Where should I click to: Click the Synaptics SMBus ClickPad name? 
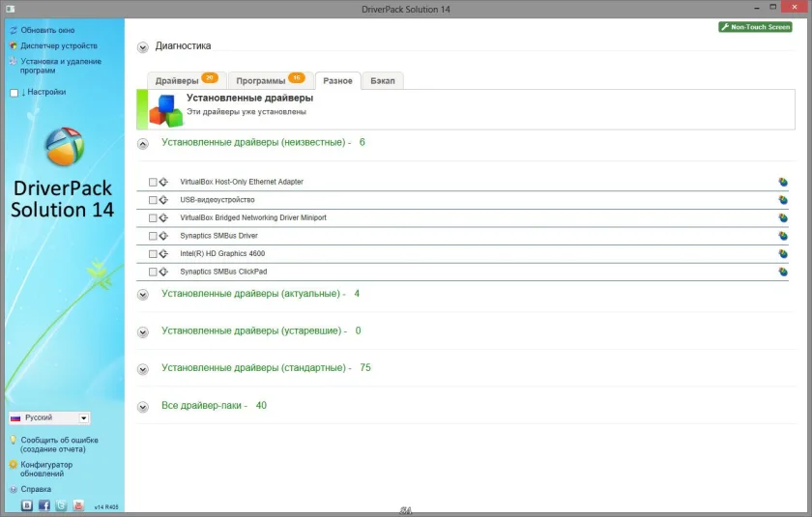click(x=223, y=272)
